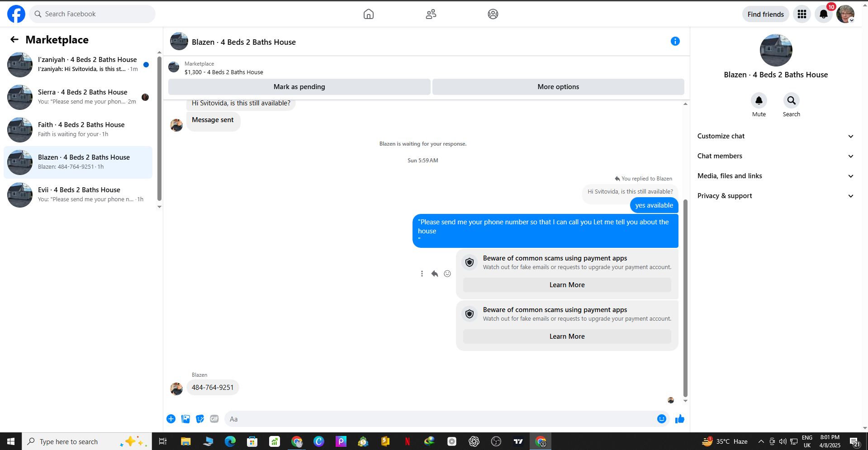Open Microsoft Edge on taskbar
This screenshot has height=450, width=868.
pos(230,441)
